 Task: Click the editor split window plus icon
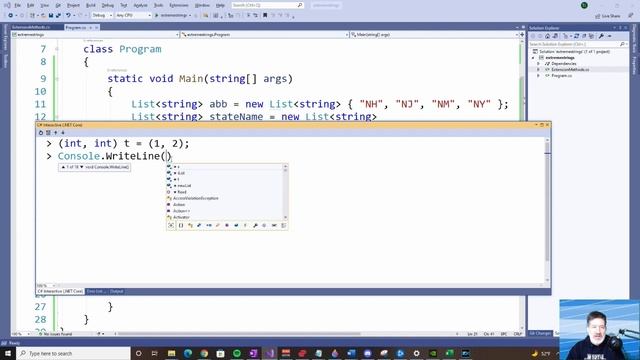522,35
